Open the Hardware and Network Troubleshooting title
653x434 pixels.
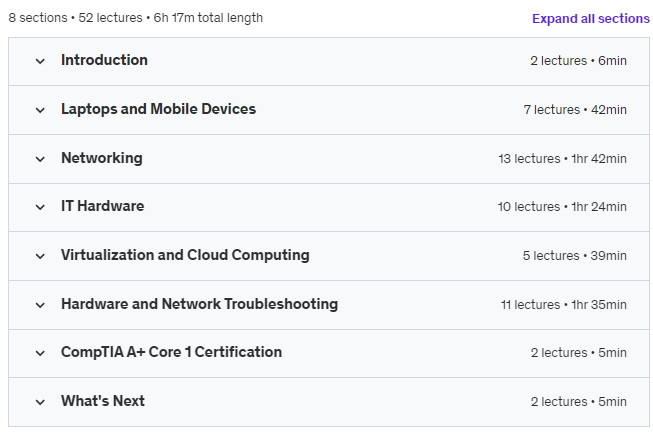click(199, 304)
